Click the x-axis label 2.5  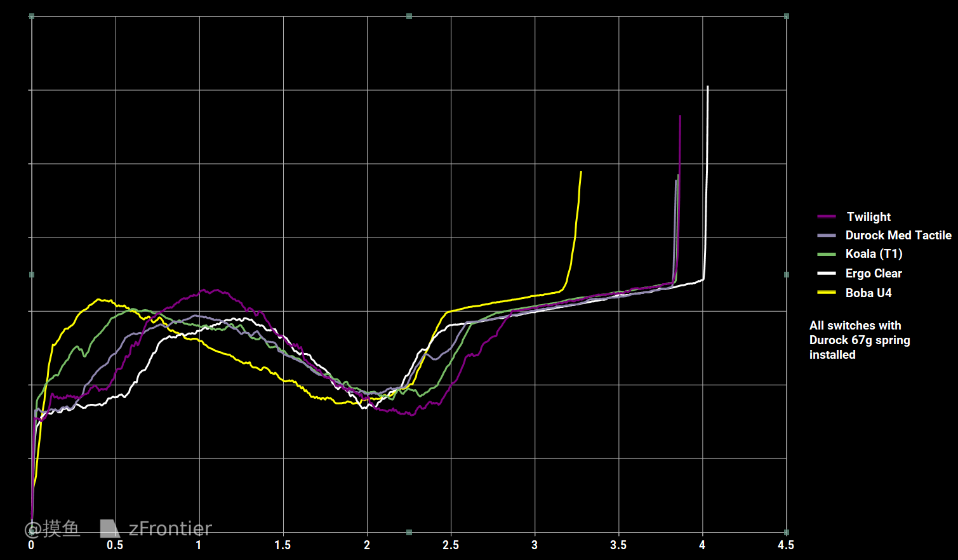(451, 545)
